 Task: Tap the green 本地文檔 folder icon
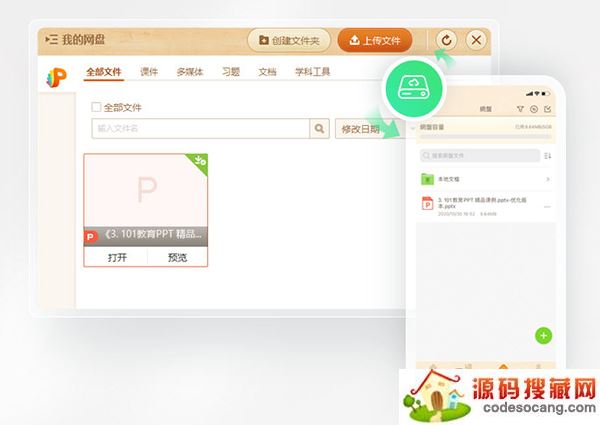coord(427,180)
